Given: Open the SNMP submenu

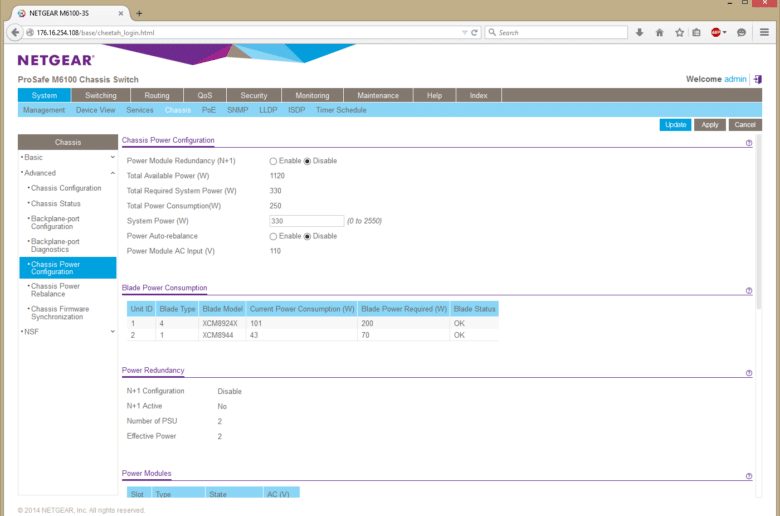Looking at the screenshot, I should (x=237, y=110).
